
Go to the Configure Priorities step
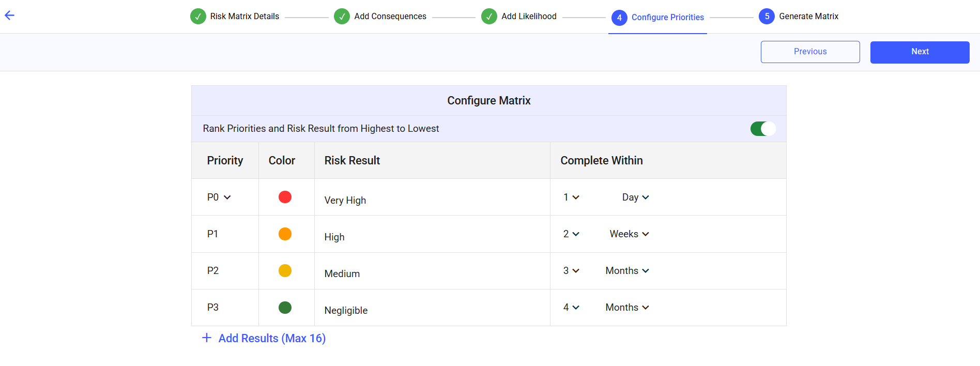(x=667, y=18)
